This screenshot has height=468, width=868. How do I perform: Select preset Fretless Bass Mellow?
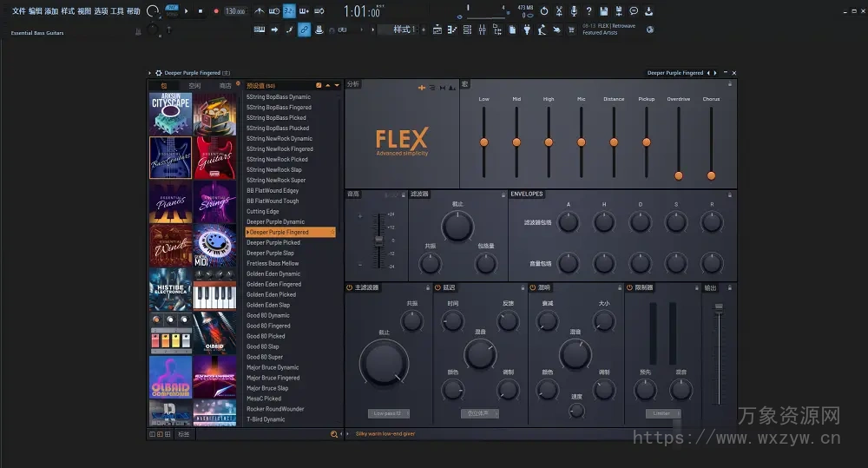[273, 264]
